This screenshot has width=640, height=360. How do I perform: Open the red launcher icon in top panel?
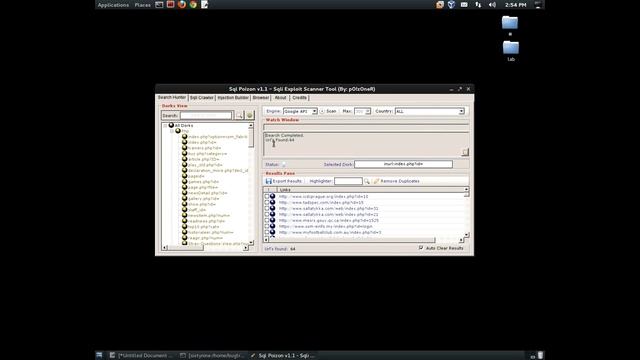[x=171, y=4]
